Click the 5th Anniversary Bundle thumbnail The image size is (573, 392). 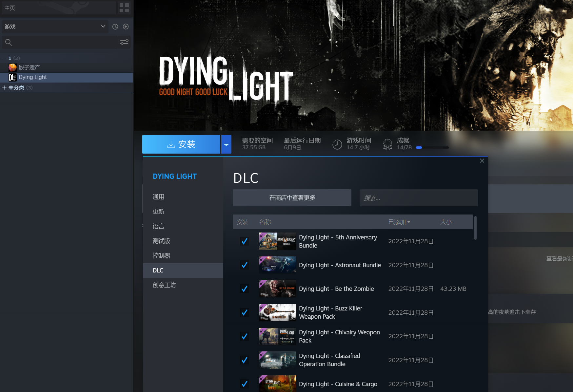pyautogui.click(x=278, y=241)
